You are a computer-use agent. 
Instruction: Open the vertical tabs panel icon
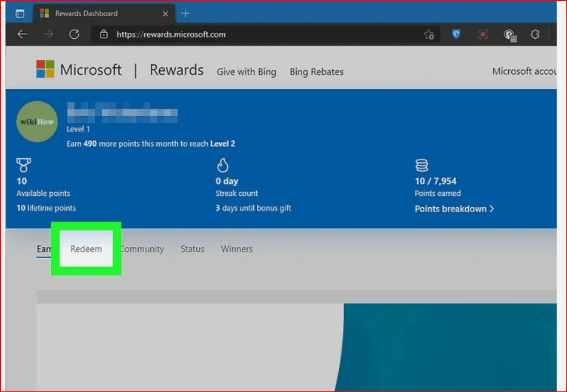point(20,14)
